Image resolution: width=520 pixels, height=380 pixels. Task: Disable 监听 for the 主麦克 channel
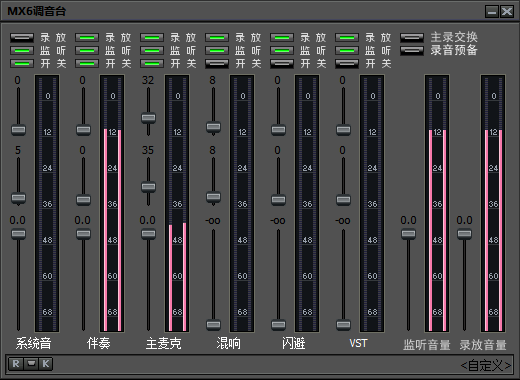point(152,51)
